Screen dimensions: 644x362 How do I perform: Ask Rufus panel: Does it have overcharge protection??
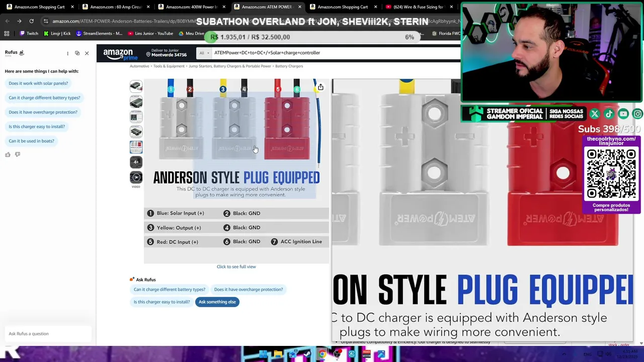pyautogui.click(x=43, y=112)
